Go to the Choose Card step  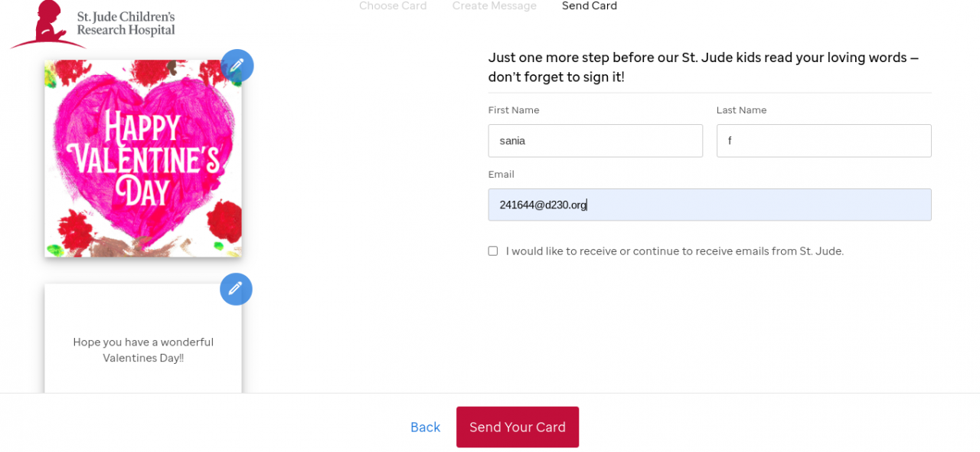(x=393, y=6)
